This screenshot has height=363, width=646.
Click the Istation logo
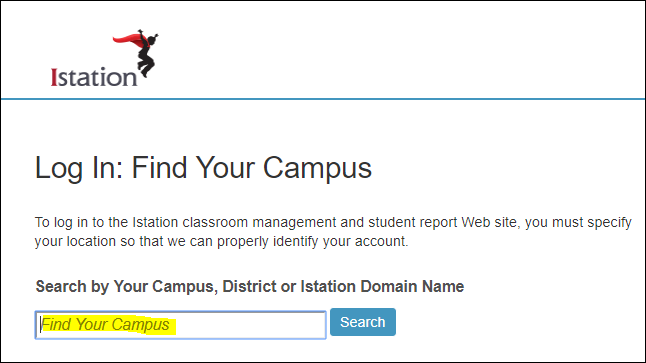click(105, 59)
